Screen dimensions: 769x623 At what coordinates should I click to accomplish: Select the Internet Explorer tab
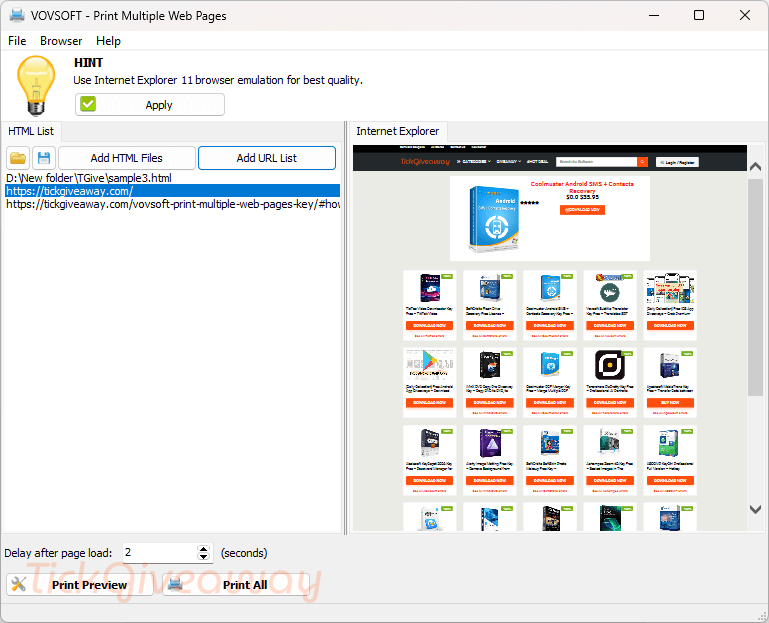(x=398, y=131)
